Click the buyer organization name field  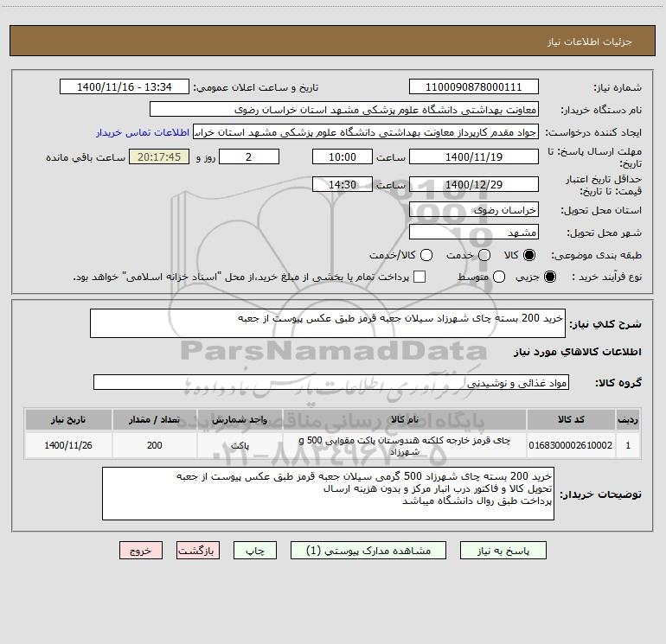click(x=344, y=110)
